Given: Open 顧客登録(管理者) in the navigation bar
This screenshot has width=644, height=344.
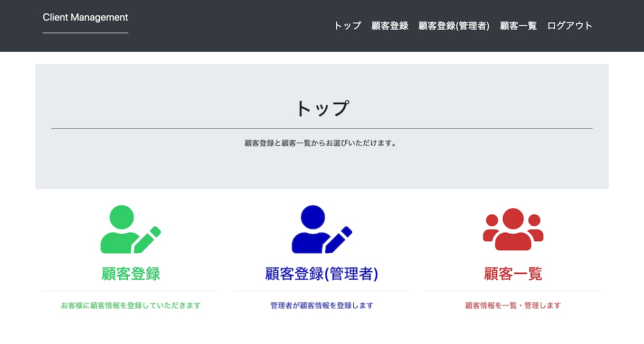Looking at the screenshot, I should tap(454, 26).
